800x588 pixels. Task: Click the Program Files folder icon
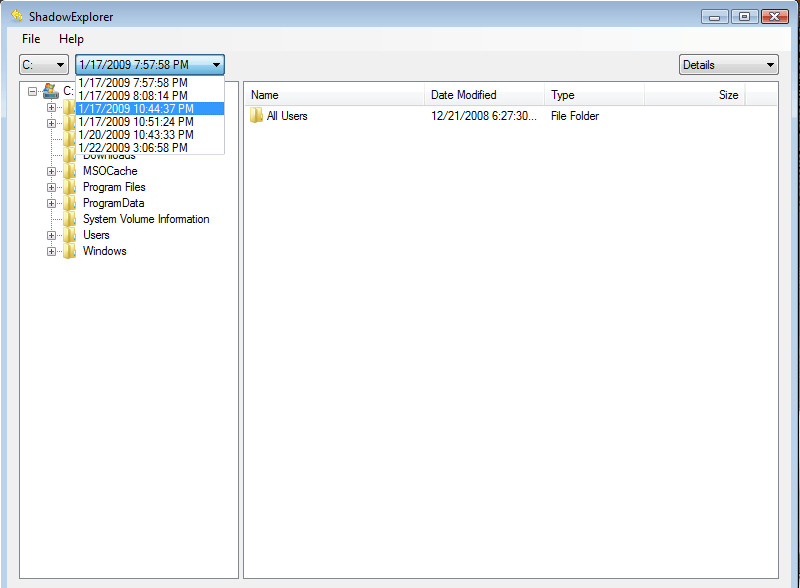tap(69, 187)
